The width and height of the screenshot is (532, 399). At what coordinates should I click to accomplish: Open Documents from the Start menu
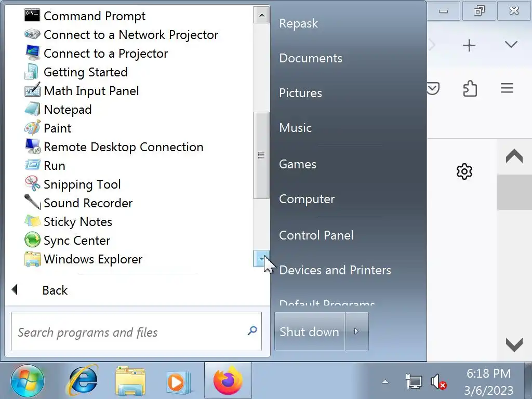click(x=311, y=58)
